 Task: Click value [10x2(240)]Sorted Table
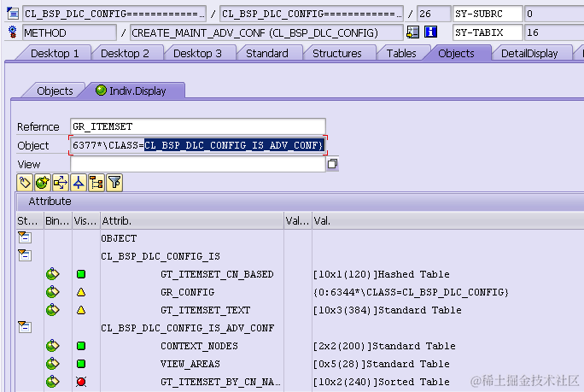pos(382,382)
